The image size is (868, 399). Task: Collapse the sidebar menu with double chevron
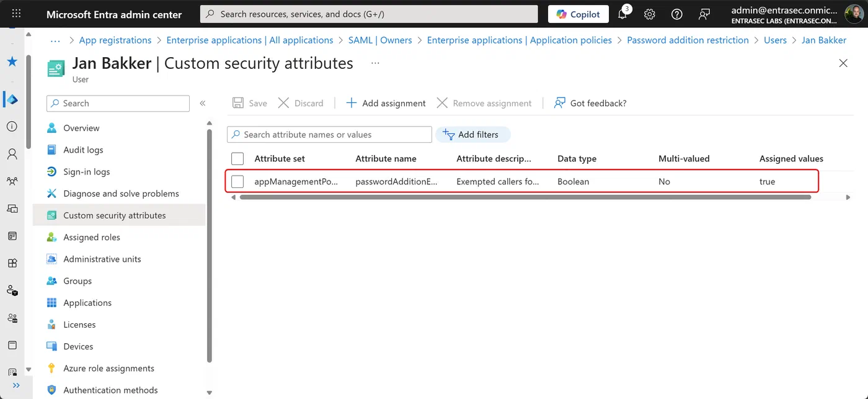(202, 104)
